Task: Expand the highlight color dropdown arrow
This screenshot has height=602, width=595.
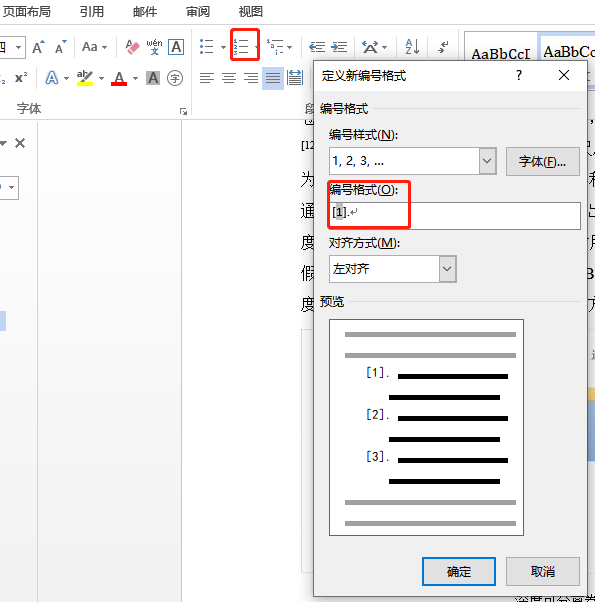Action: (101, 78)
